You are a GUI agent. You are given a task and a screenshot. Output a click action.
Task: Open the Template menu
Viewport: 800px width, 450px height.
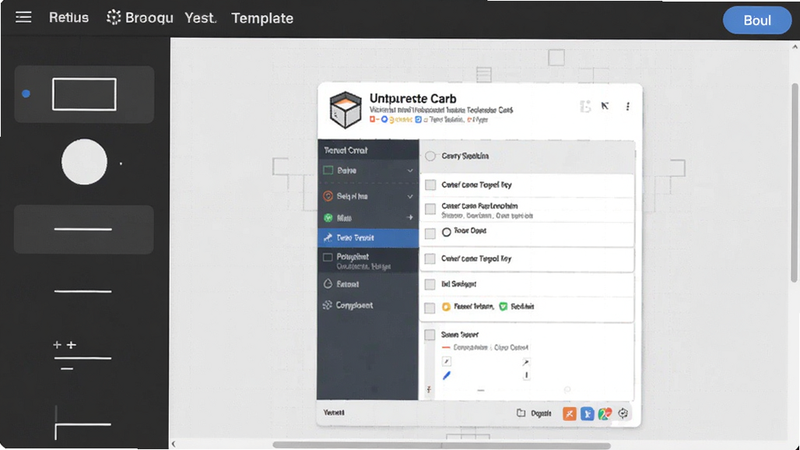point(262,18)
